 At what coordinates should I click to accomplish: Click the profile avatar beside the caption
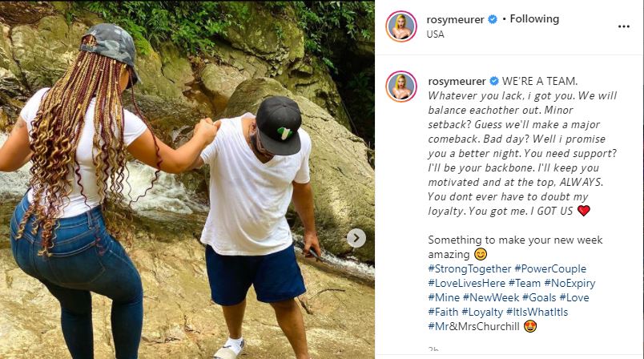point(400,87)
